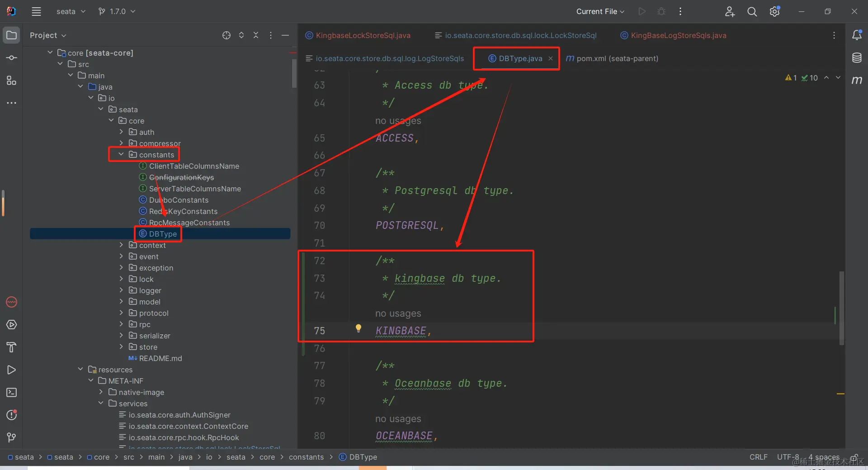Open the editor tabs overflow menu
Image resolution: width=868 pixels, height=470 pixels.
click(834, 35)
